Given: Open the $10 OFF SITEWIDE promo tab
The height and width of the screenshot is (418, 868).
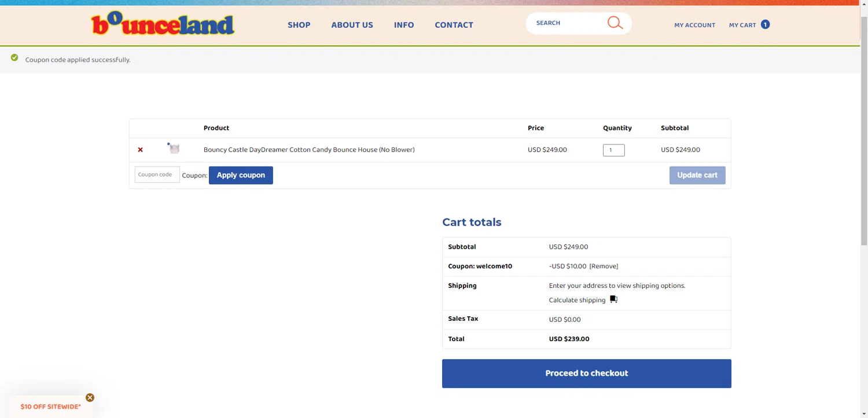Looking at the screenshot, I should (x=50, y=406).
